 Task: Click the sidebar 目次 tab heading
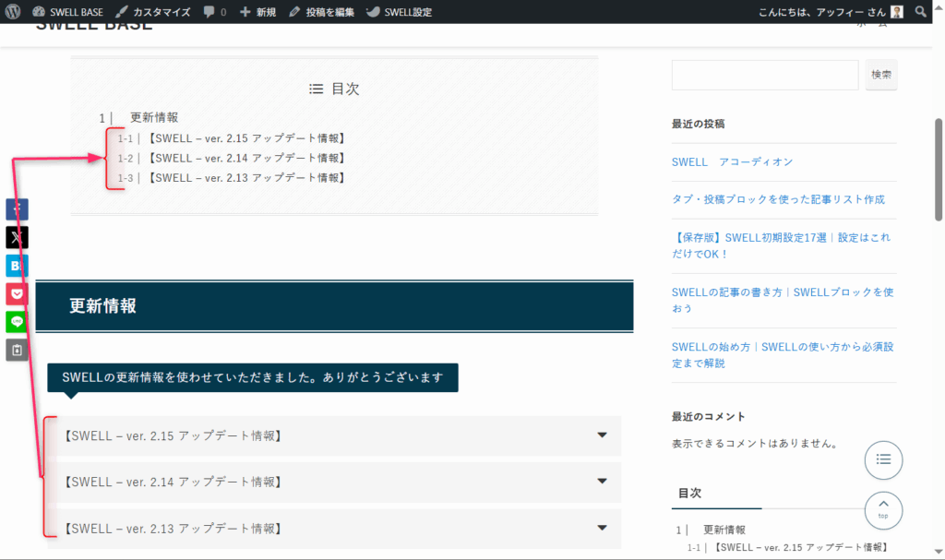689,493
